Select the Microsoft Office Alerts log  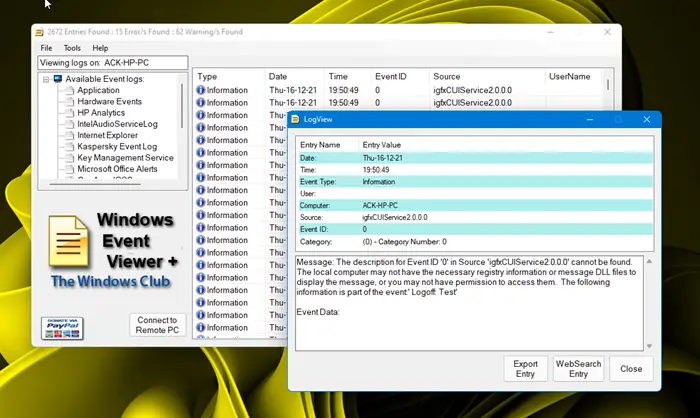tap(117, 169)
